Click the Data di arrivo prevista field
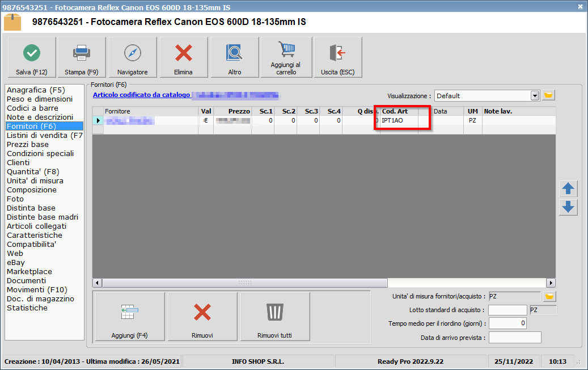 coord(515,337)
